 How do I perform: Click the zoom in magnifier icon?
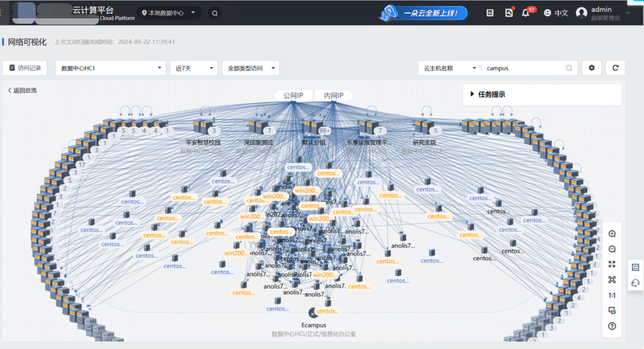pos(612,234)
